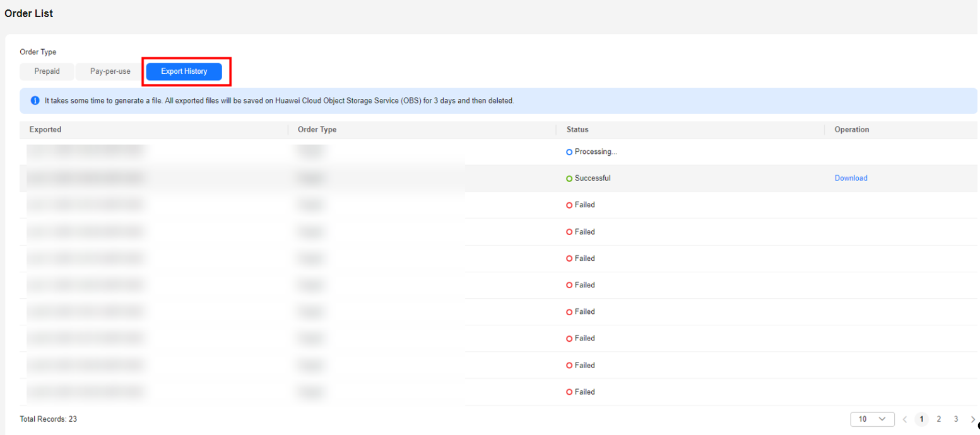Download the Successful export file
This screenshot has width=980, height=435.
tap(851, 178)
